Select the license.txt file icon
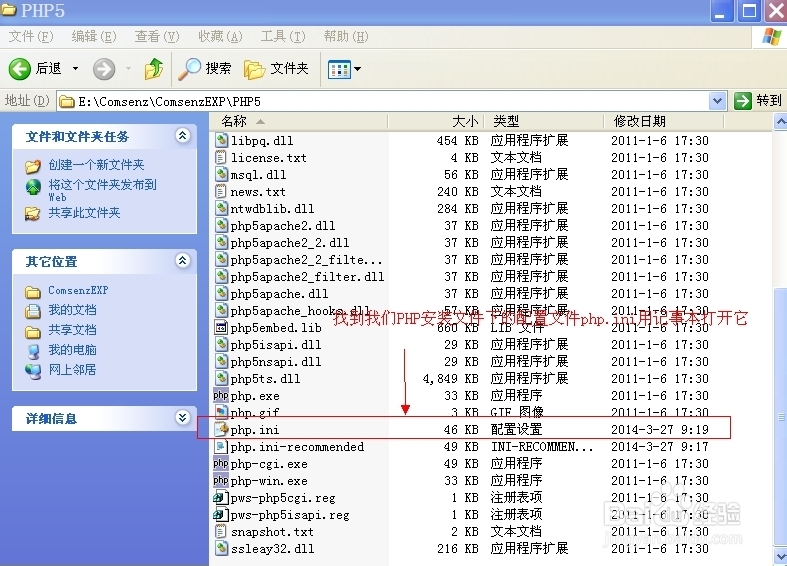Screen dimensions: 787x566 tap(221, 158)
